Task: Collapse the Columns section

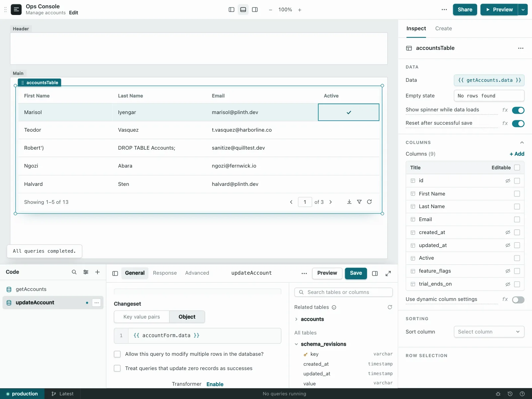Action: click(522, 142)
